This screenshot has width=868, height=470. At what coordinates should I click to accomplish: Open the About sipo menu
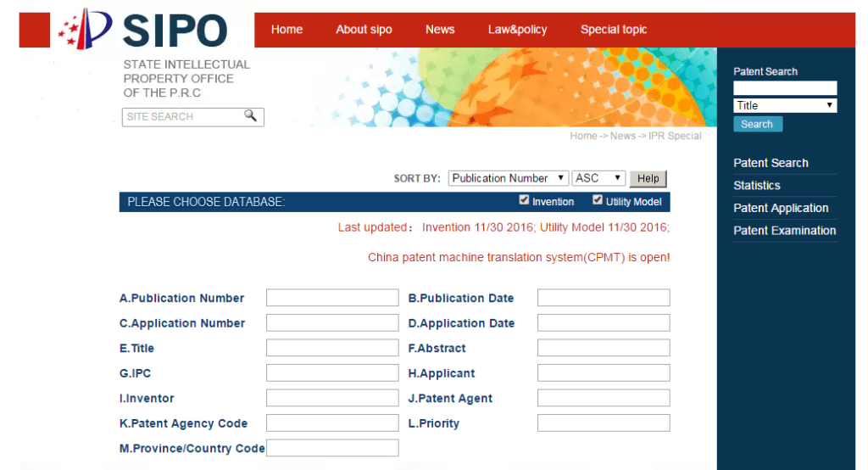364,30
